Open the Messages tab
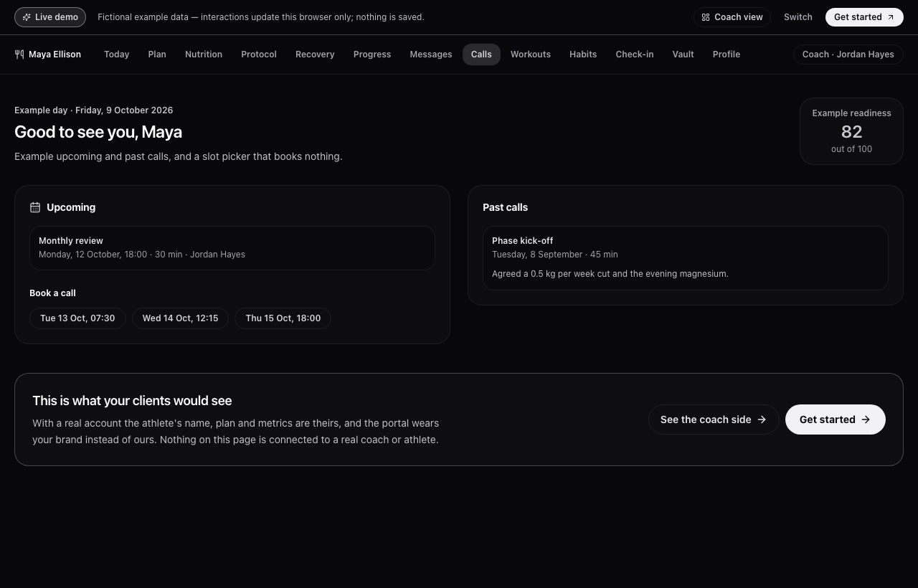Screen dimensions: 918x588 click(x=431, y=54)
